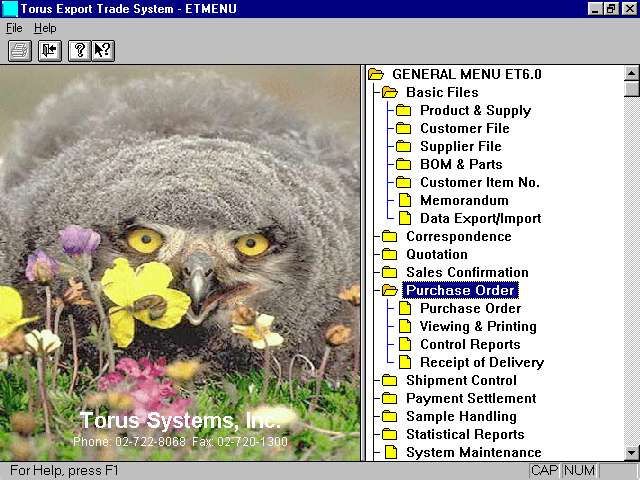Viewport: 640px width, 480px height.
Task: Open Help with the question mark icon
Action: pyautogui.click(x=80, y=51)
